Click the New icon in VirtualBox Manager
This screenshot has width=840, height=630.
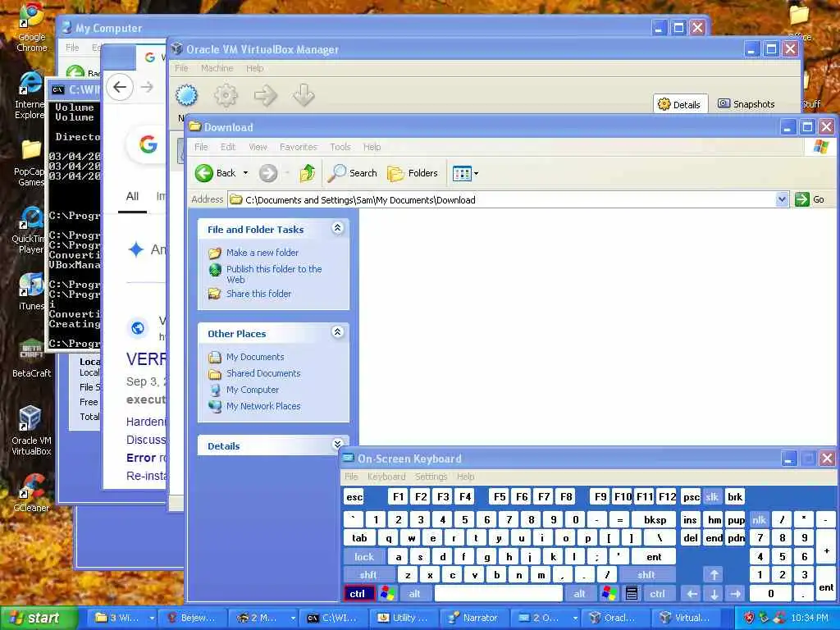click(x=186, y=95)
